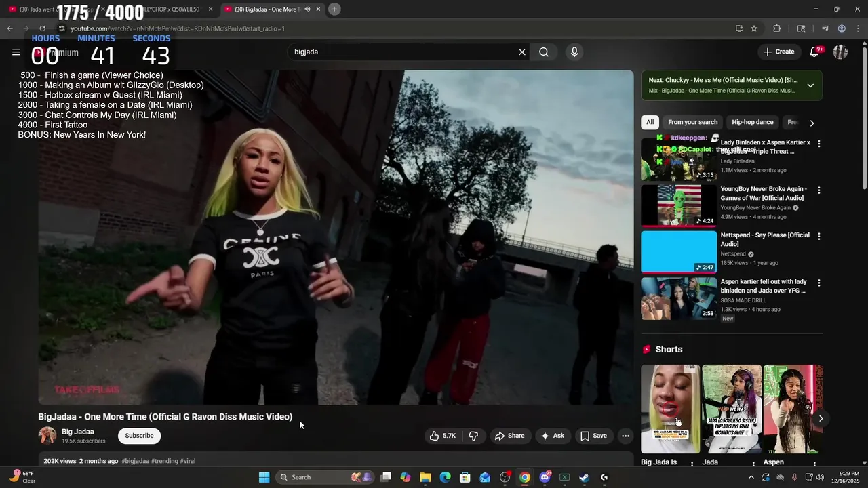868x488 pixels.
Task: Open options for Nettspend Say Please video
Action: [x=818, y=237]
